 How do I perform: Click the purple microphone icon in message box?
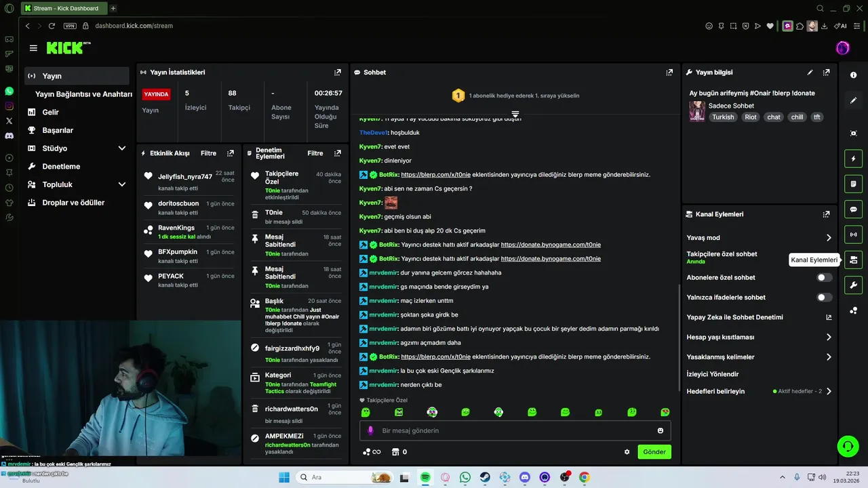pos(370,430)
